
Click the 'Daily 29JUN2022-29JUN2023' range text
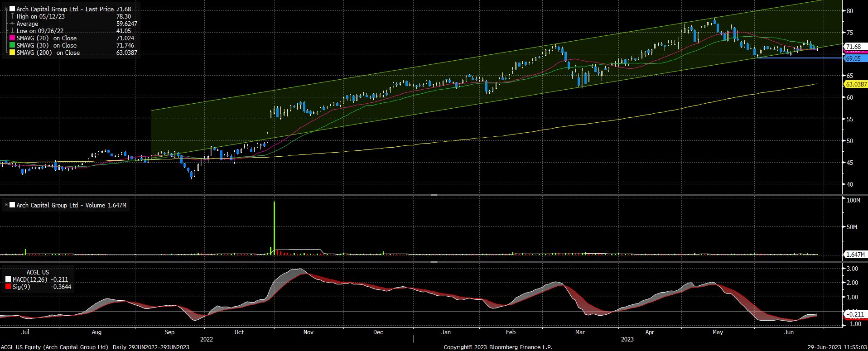pyautogui.click(x=151, y=347)
